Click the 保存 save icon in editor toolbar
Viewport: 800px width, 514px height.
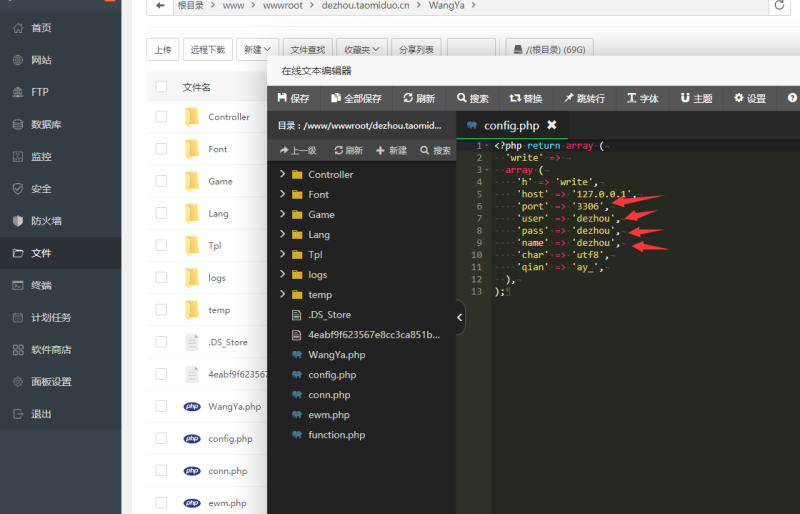point(282,98)
